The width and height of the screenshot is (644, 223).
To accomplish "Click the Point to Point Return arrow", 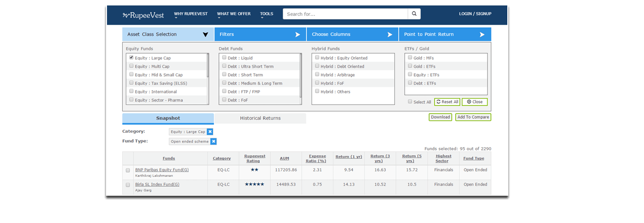I will [482, 35].
